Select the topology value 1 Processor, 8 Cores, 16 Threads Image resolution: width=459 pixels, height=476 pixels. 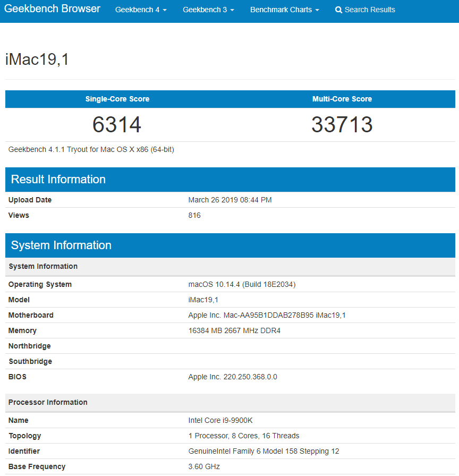click(x=244, y=436)
